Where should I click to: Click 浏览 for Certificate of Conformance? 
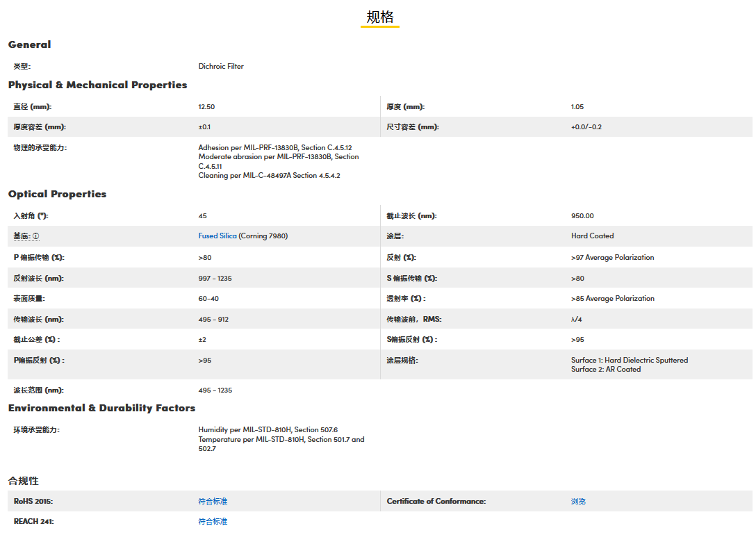coord(578,501)
